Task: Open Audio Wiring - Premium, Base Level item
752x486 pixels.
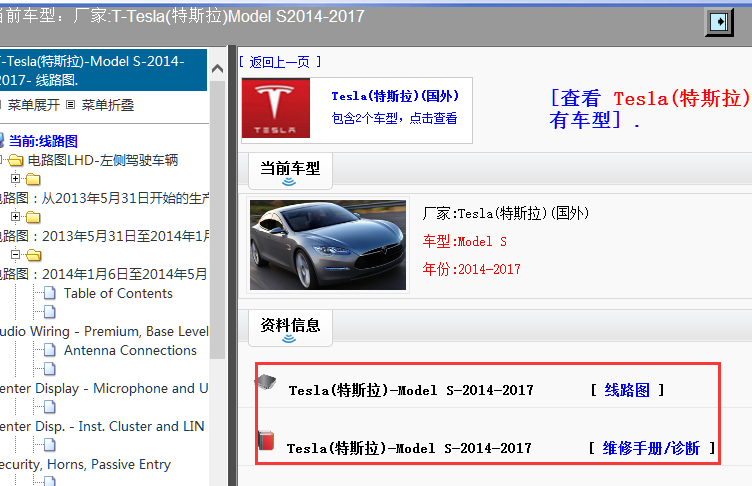Action: (104, 331)
